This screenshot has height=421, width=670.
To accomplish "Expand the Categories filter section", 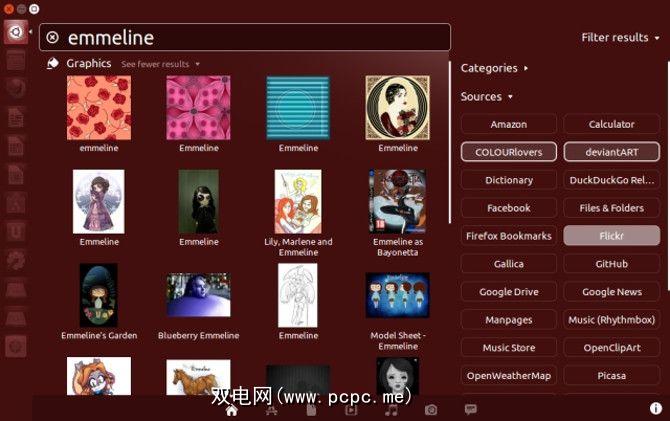I will click(x=494, y=68).
